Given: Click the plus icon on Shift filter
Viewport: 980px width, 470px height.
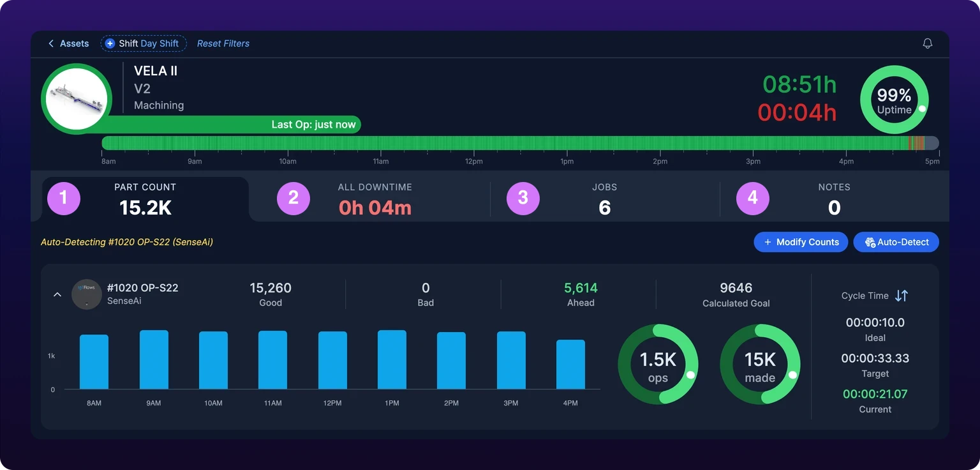Looking at the screenshot, I should [110, 43].
